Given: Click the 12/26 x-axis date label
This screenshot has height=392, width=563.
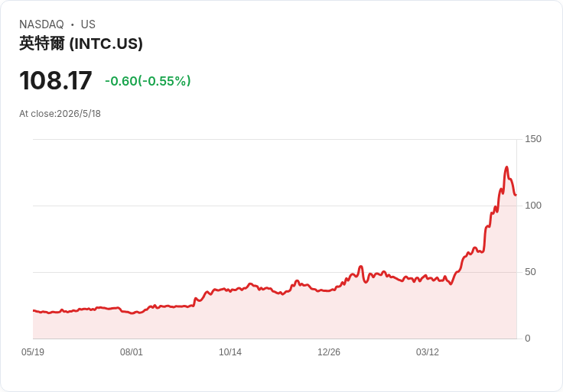Looking at the screenshot, I should point(328,352).
